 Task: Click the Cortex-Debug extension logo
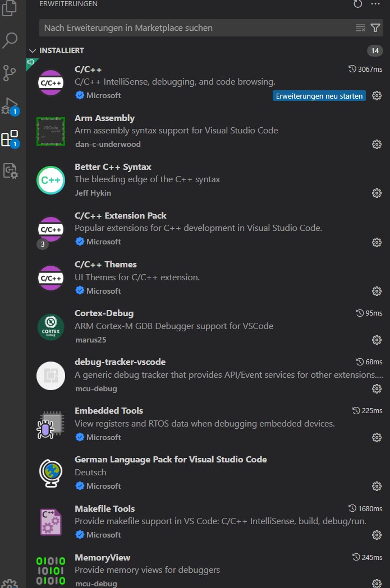click(x=51, y=327)
